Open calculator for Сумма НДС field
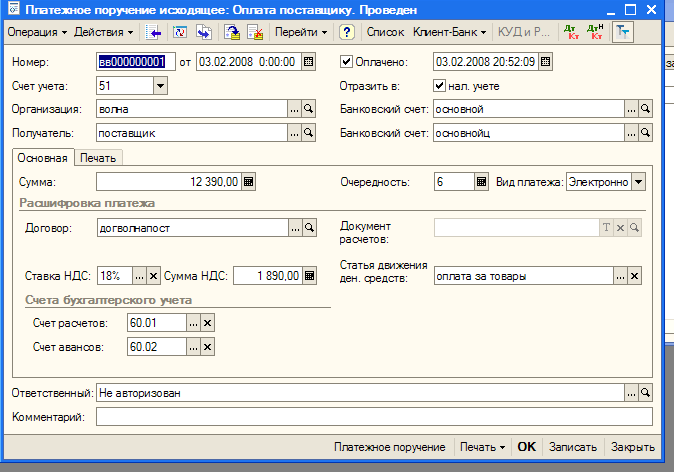This screenshot has width=674, height=472. pos(309,276)
